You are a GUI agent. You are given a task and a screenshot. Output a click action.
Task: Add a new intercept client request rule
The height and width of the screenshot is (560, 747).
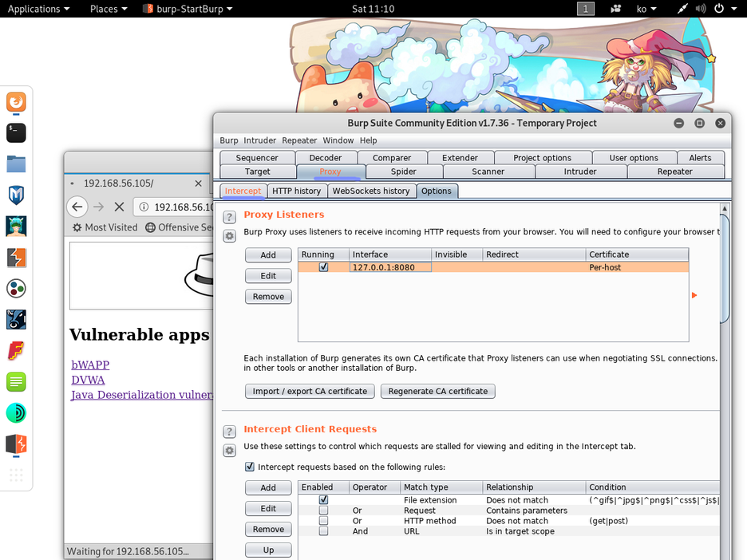click(x=268, y=487)
